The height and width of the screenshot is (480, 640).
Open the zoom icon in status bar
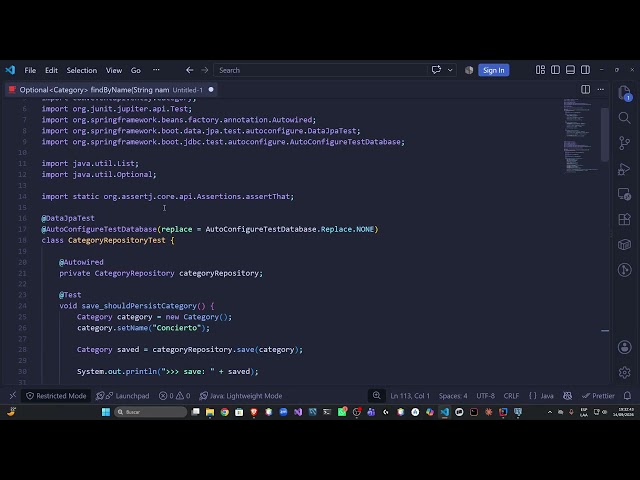click(376, 395)
